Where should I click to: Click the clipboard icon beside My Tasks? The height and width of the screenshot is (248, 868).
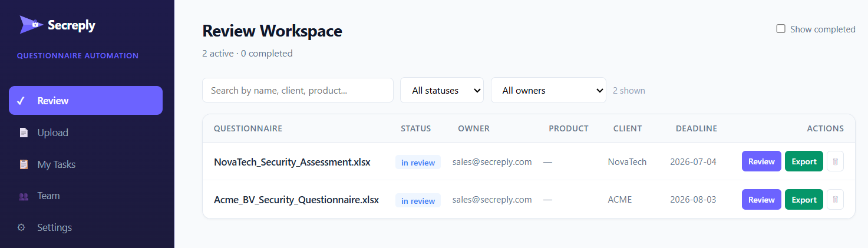pyautogui.click(x=24, y=164)
